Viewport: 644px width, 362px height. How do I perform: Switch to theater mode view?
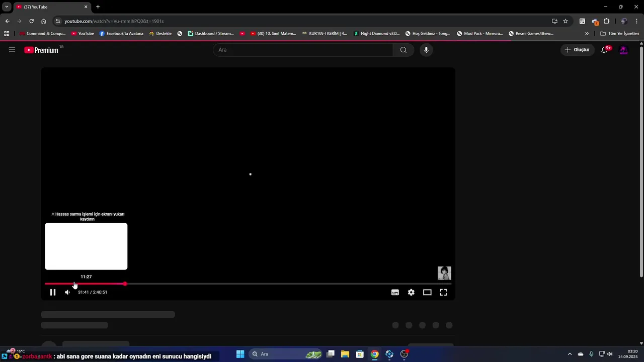[427, 292]
